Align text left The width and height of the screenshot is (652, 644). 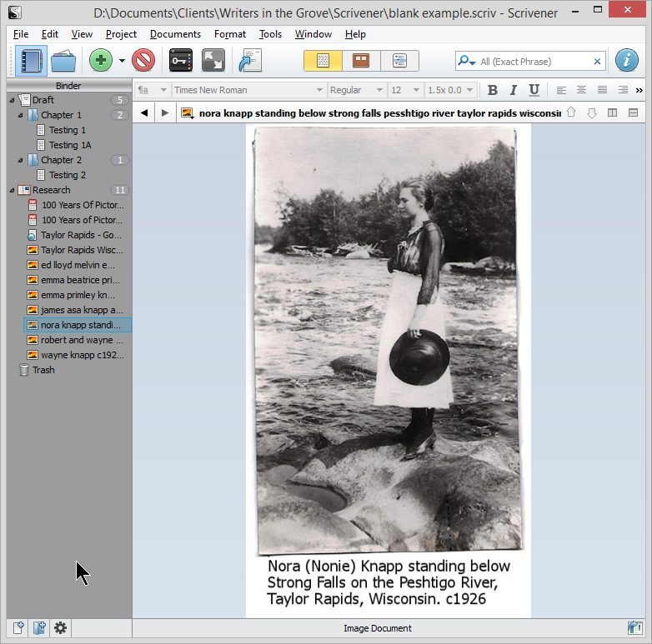pyautogui.click(x=561, y=90)
